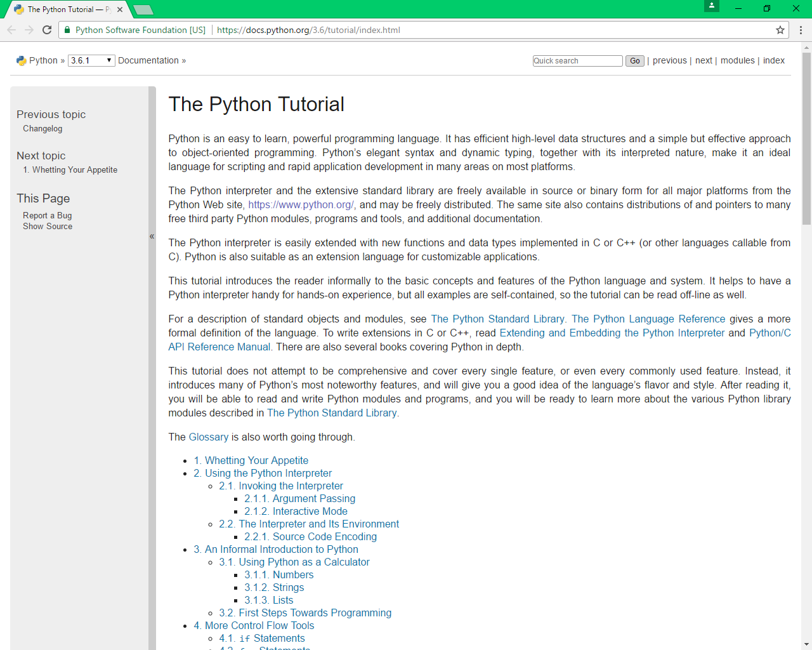
Task: Open 4. More Control Flow Tools
Action: tap(254, 625)
